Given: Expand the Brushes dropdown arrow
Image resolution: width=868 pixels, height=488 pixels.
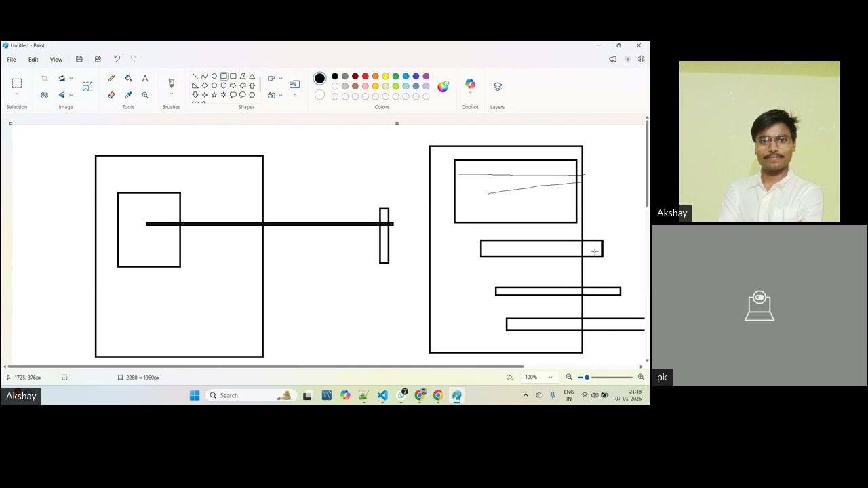Looking at the screenshot, I should click(171, 95).
